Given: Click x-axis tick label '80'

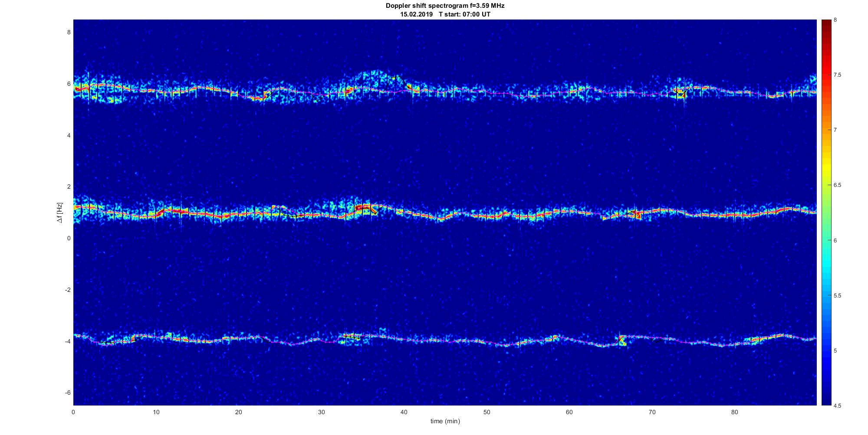Looking at the screenshot, I should click(x=734, y=412).
